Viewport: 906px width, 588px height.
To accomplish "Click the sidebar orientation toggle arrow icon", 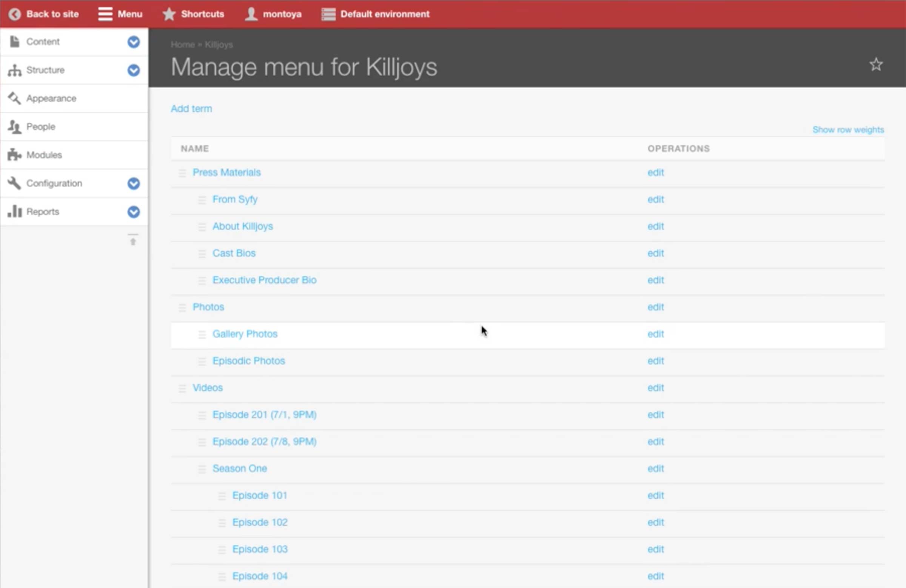I will point(133,239).
